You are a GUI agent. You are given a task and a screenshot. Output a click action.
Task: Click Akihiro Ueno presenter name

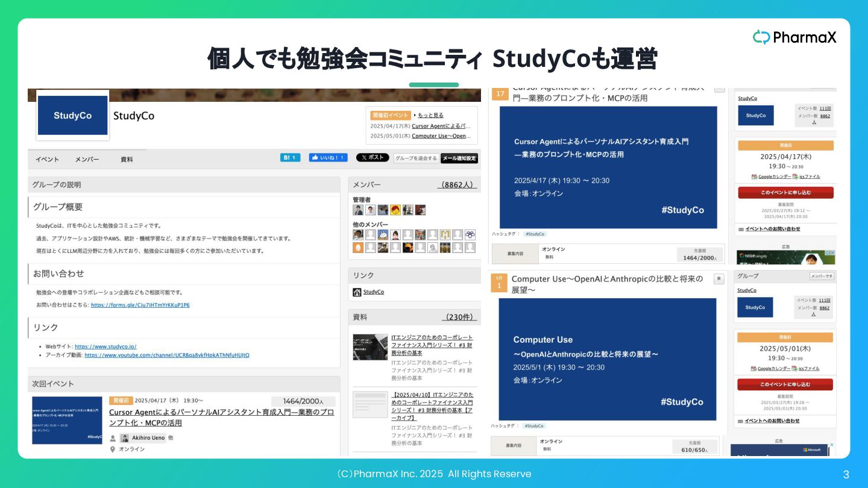click(148, 438)
